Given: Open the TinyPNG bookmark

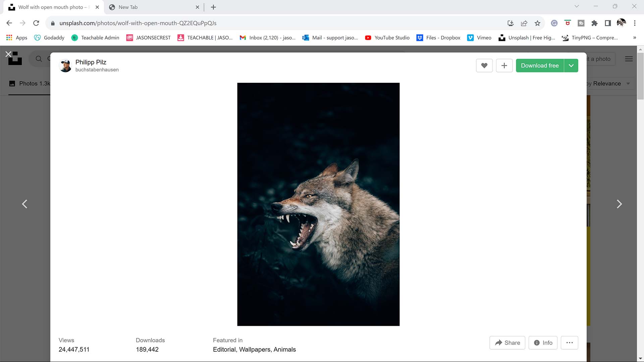Looking at the screenshot, I should pos(590,38).
